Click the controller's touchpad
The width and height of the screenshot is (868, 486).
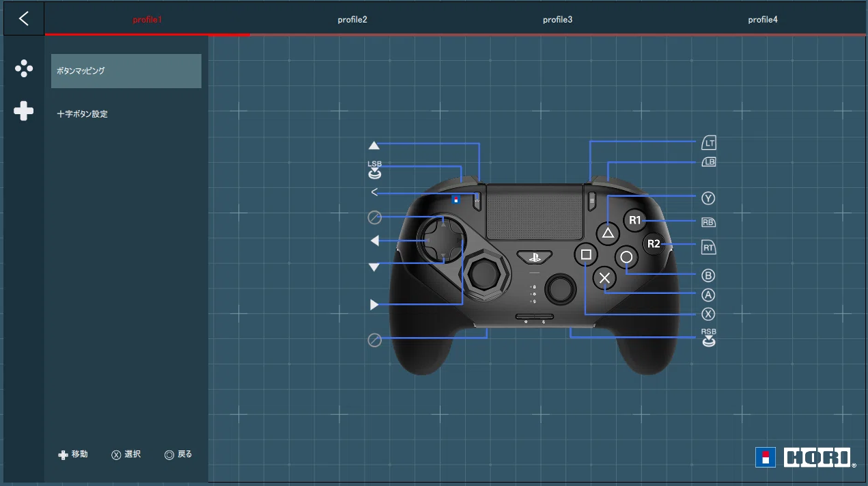click(x=534, y=211)
